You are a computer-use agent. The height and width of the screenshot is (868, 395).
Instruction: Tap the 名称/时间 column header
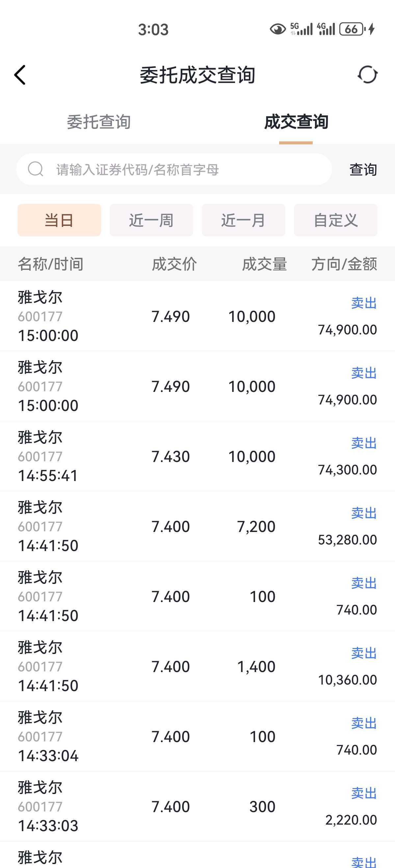point(51,264)
